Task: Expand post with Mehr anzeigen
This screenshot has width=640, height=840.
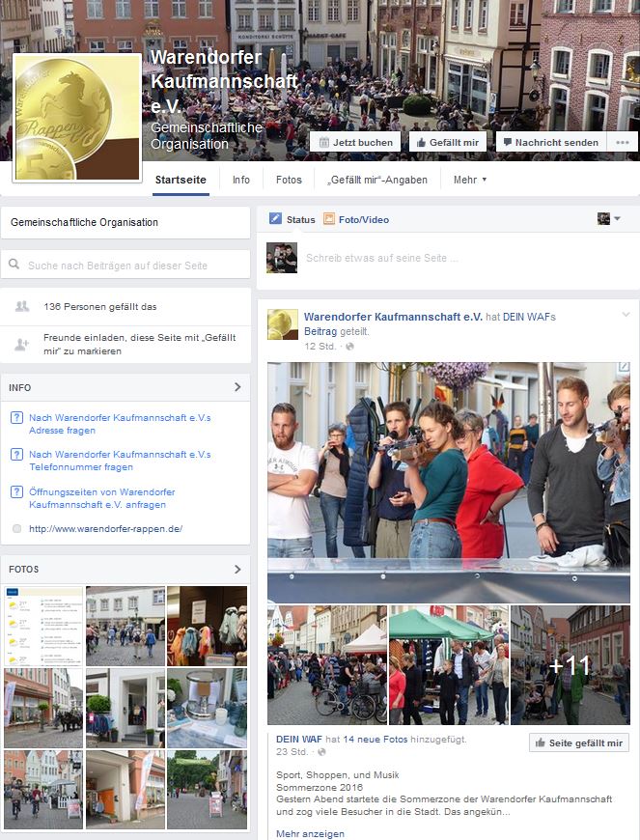Action: [310, 834]
